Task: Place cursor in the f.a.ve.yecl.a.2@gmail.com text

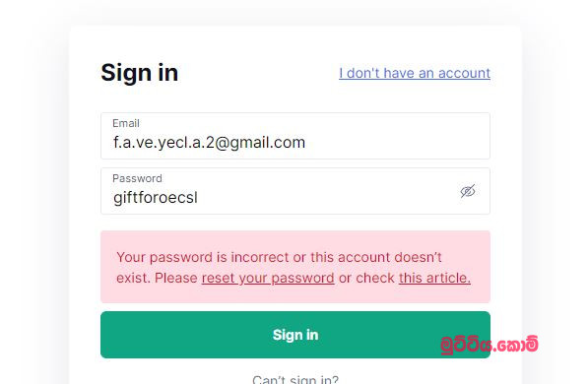Action: [209, 143]
